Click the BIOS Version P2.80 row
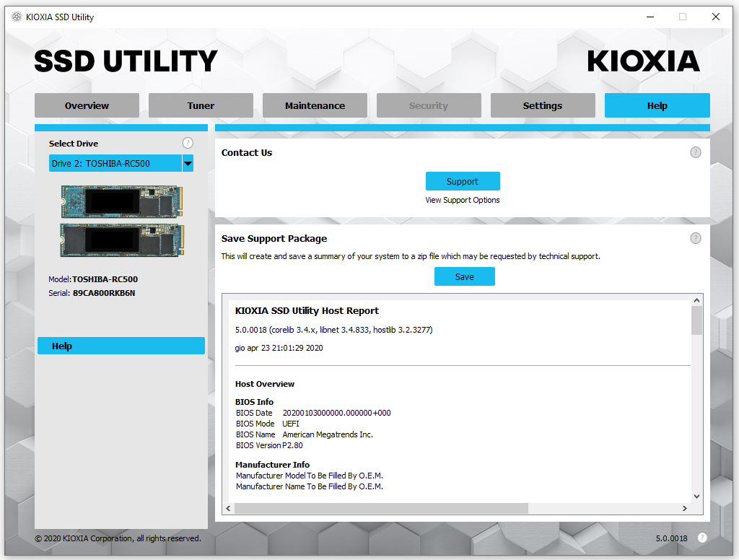This screenshot has width=739, height=560. pyautogui.click(x=270, y=445)
